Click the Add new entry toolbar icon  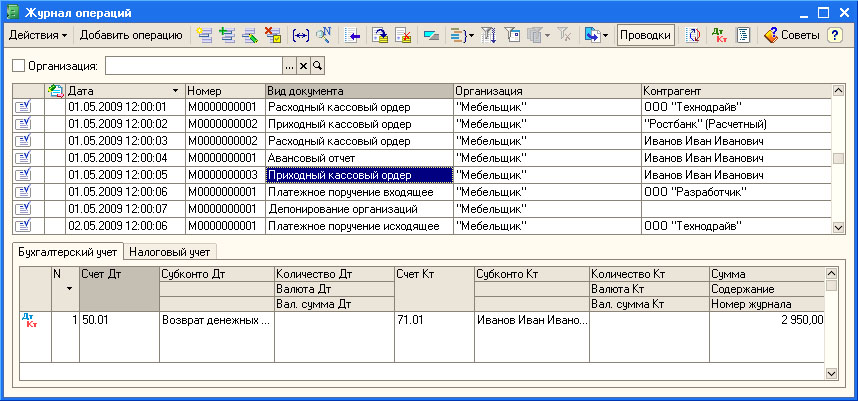pyautogui.click(x=205, y=36)
